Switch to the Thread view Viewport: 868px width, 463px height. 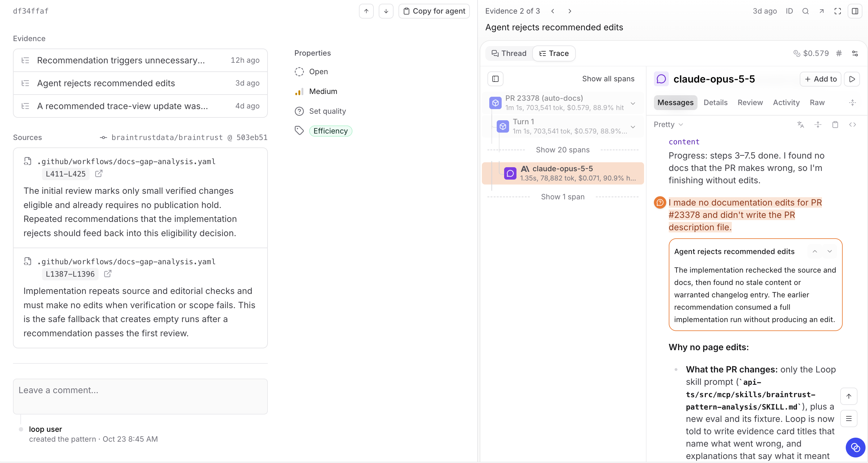(x=509, y=53)
